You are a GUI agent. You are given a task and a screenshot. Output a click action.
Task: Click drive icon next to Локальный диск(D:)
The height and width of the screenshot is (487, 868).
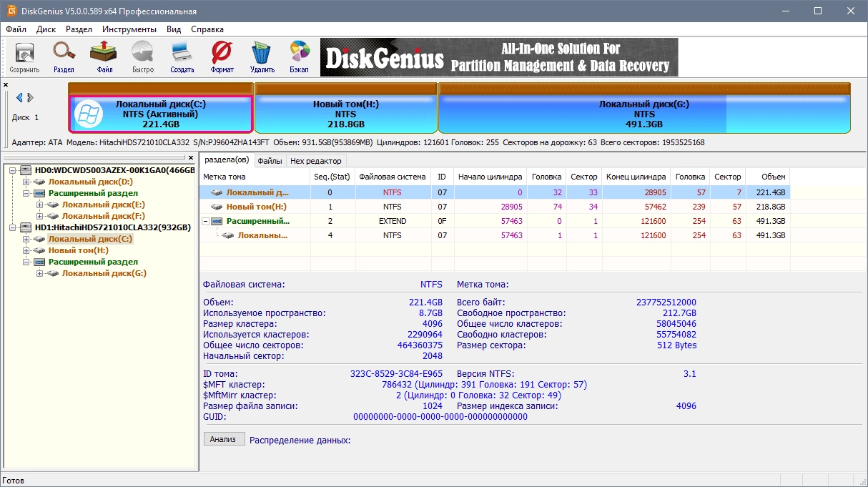[40, 182]
